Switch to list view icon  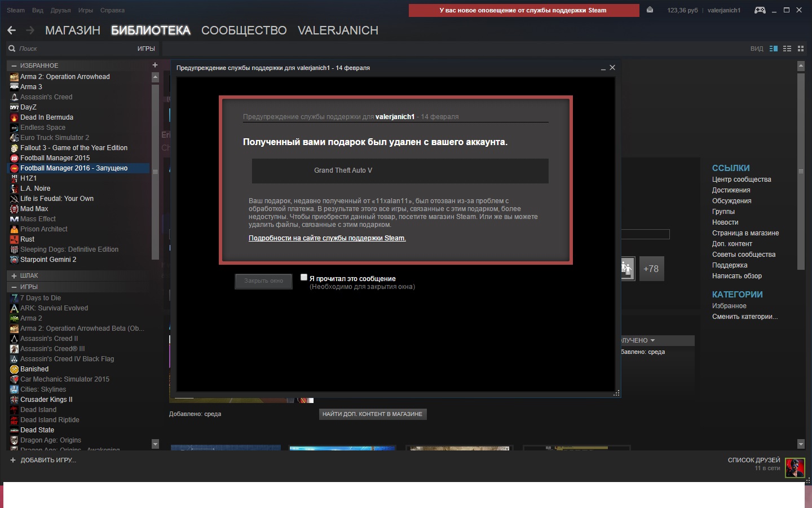[787, 49]
